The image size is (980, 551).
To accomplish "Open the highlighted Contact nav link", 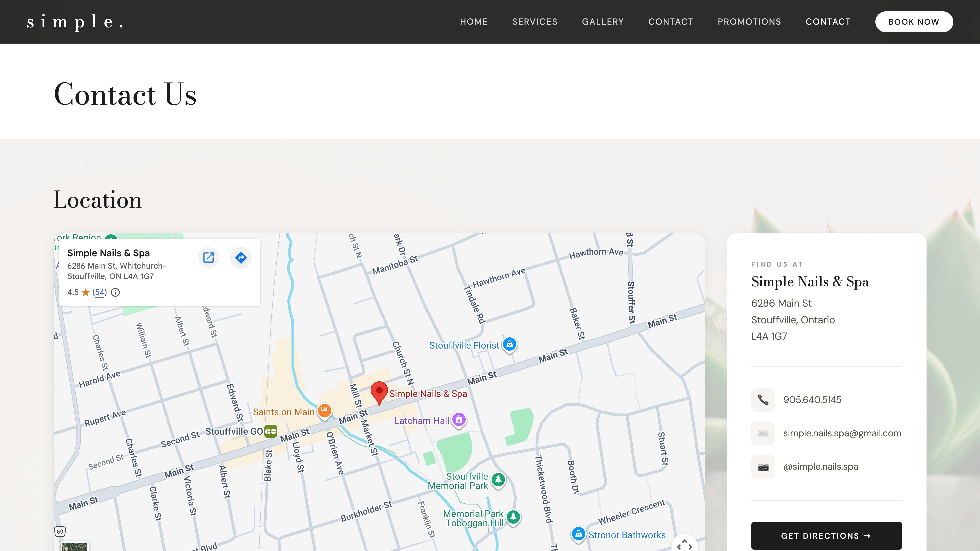I will [x=828, y=22].
